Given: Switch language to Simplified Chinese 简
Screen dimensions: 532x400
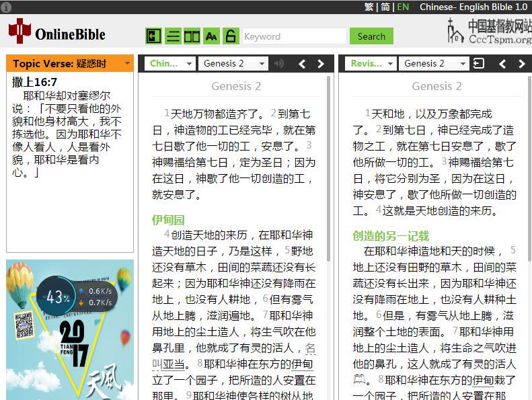Looking at the screenshot, I should (385, 7).
